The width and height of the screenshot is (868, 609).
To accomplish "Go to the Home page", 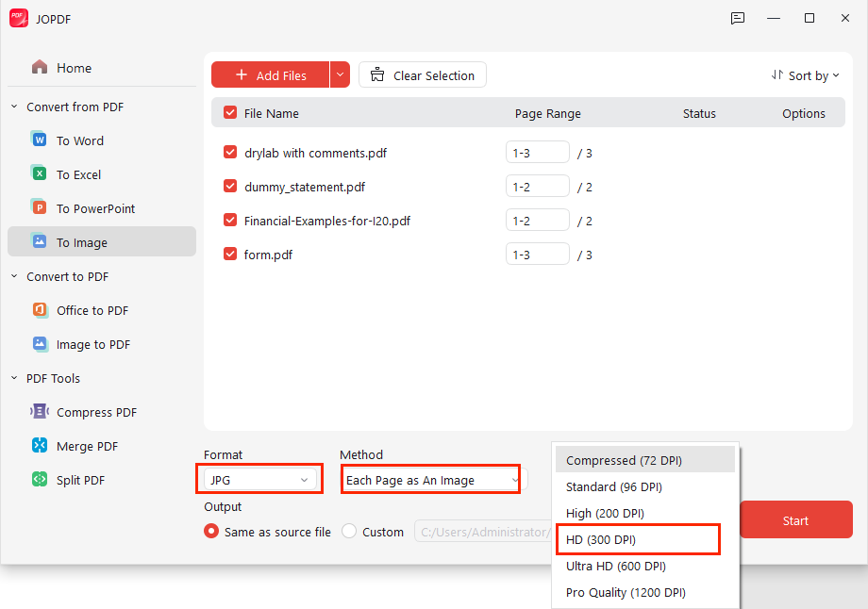I will pyautogui.click(x=102, y=68).
